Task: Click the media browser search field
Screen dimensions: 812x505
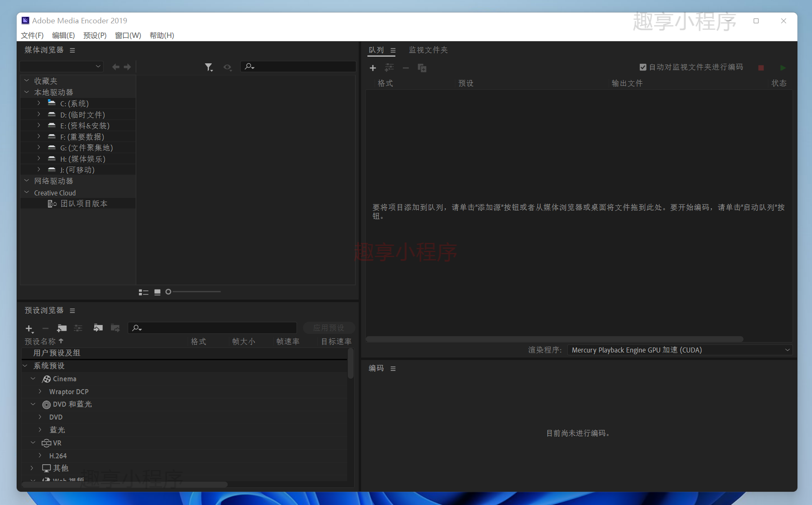Action: click(x=298, y=67)
